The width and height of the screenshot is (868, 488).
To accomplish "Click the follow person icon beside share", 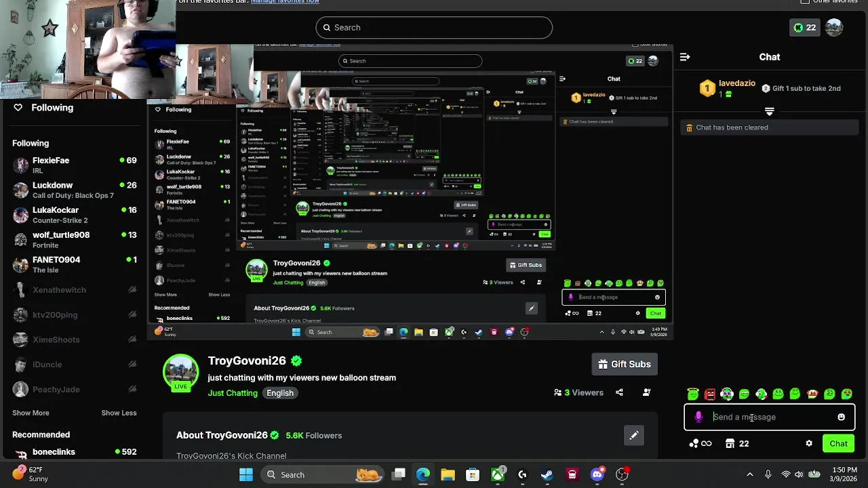I will (646, 392).
